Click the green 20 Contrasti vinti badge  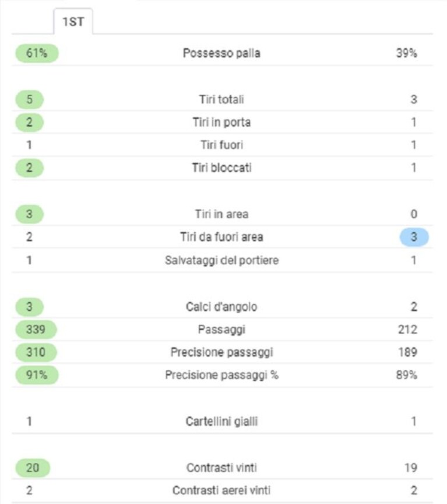(x=33, y=468)
